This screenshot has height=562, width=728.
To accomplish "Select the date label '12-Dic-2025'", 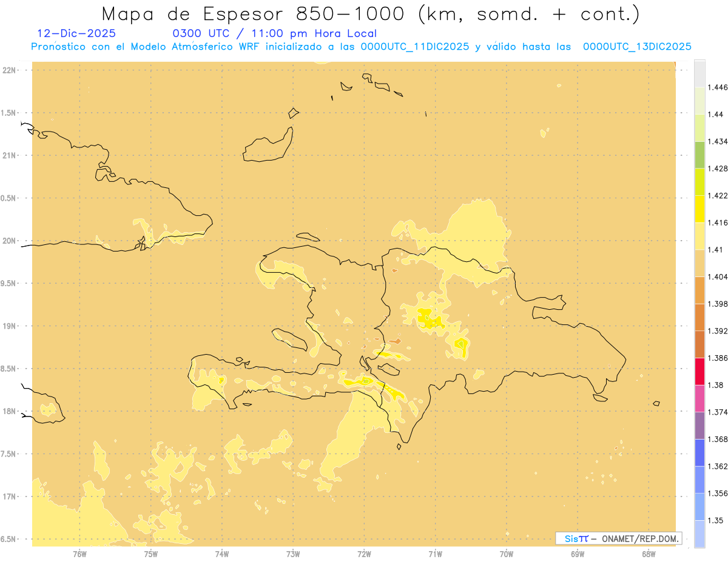I will [x=76, y=34].
